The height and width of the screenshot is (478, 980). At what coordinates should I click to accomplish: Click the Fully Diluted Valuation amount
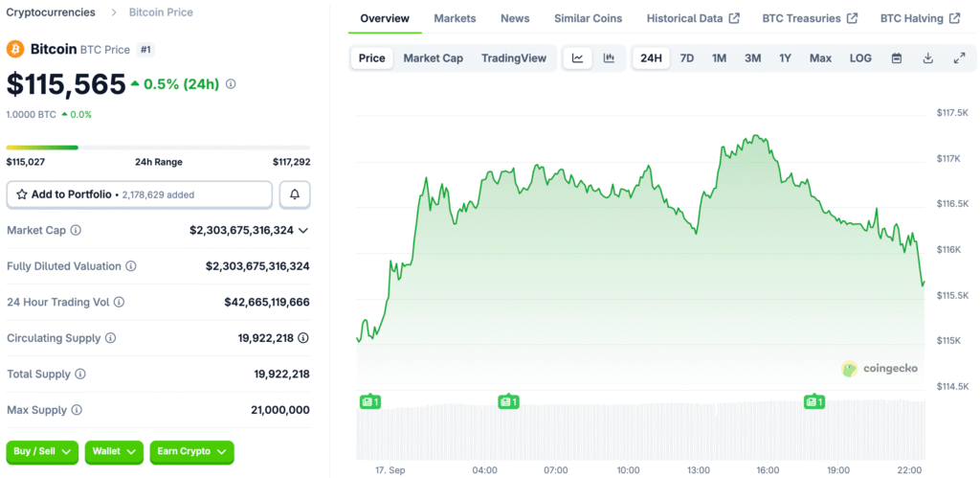tap(257, 266)
